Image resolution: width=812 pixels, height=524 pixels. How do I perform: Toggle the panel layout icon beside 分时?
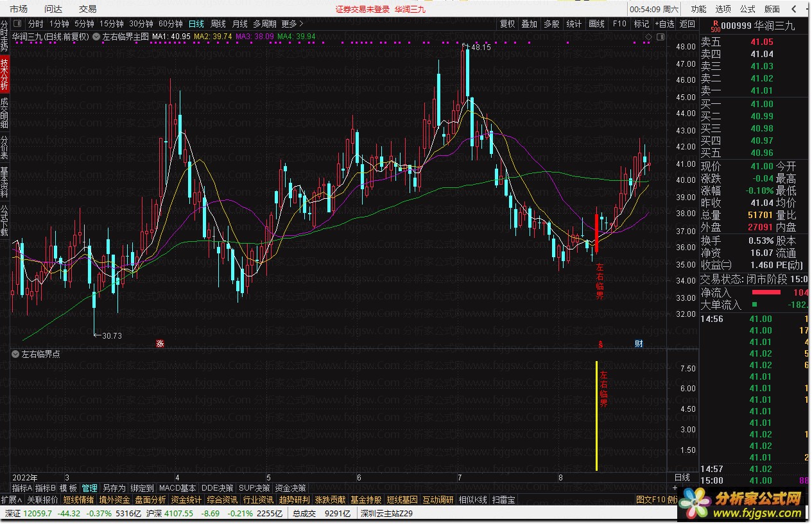coord(19,24)
